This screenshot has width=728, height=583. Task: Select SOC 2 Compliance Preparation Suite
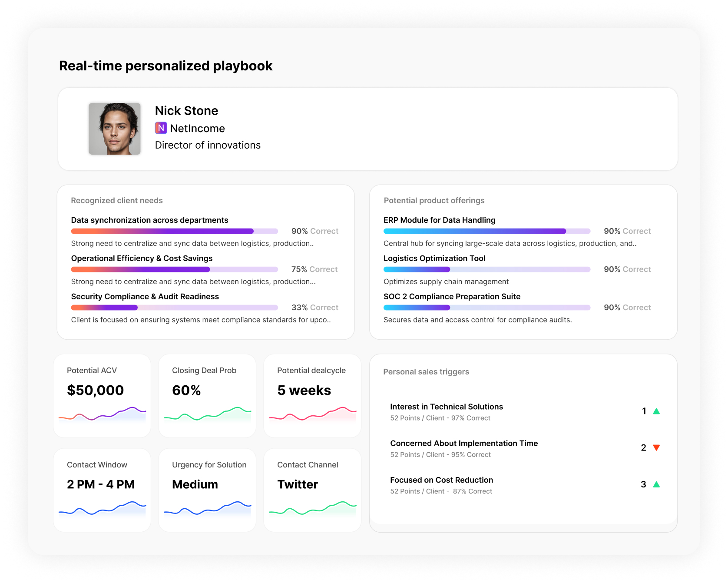click(452, 297)
